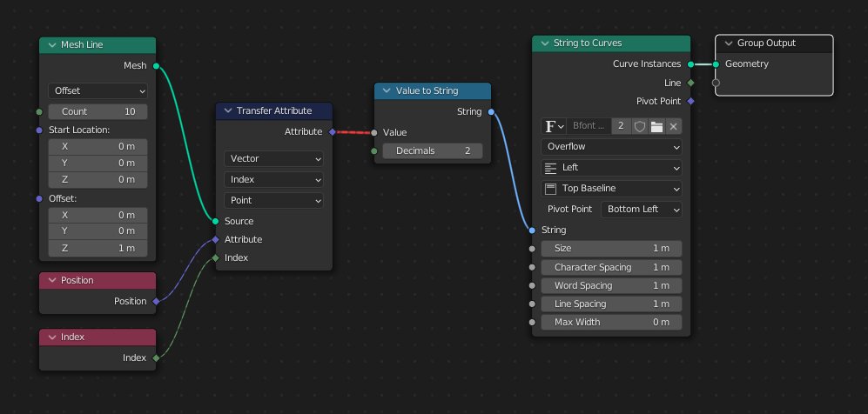This screenshot has height=414, width=868.
Task: Collapse the Position node
Action: pyautogui.click(x=52, y=280)
